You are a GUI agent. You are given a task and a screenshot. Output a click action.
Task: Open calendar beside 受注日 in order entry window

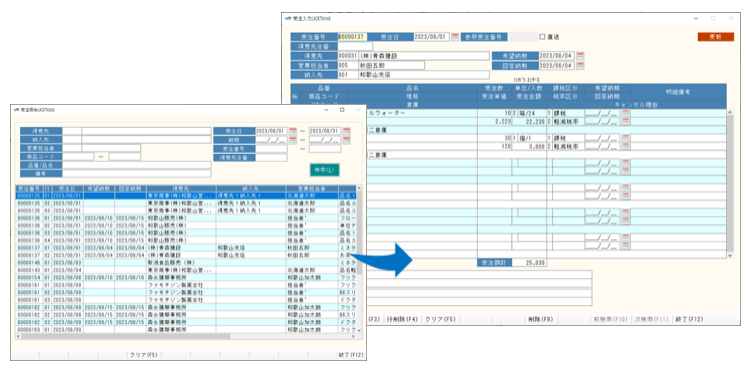(455, 37)
